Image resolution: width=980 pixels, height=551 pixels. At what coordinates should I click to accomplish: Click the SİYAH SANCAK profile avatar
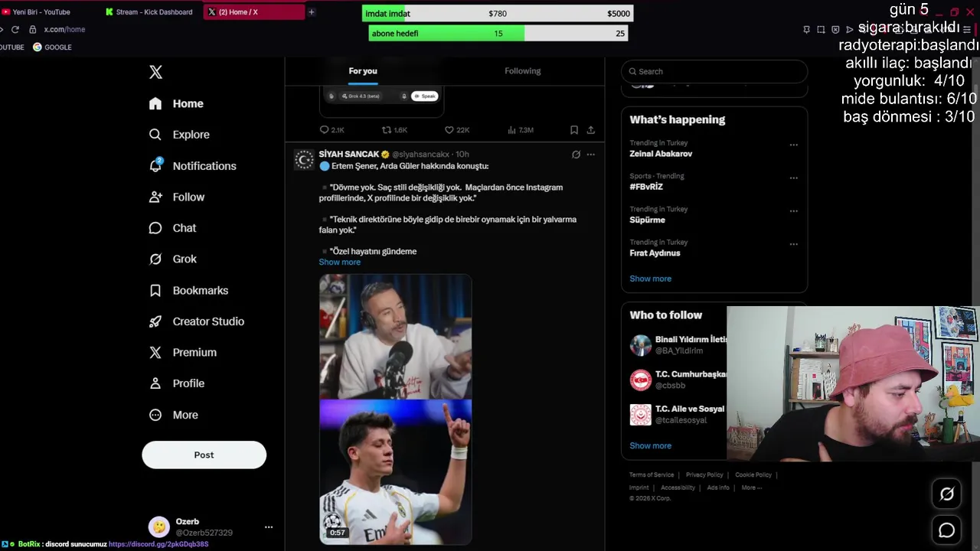click(305, 159)
